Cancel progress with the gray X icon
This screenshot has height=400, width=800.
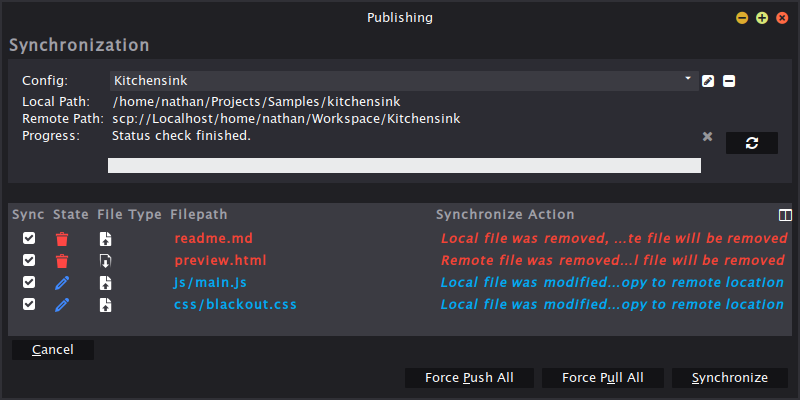click(707, 136)
